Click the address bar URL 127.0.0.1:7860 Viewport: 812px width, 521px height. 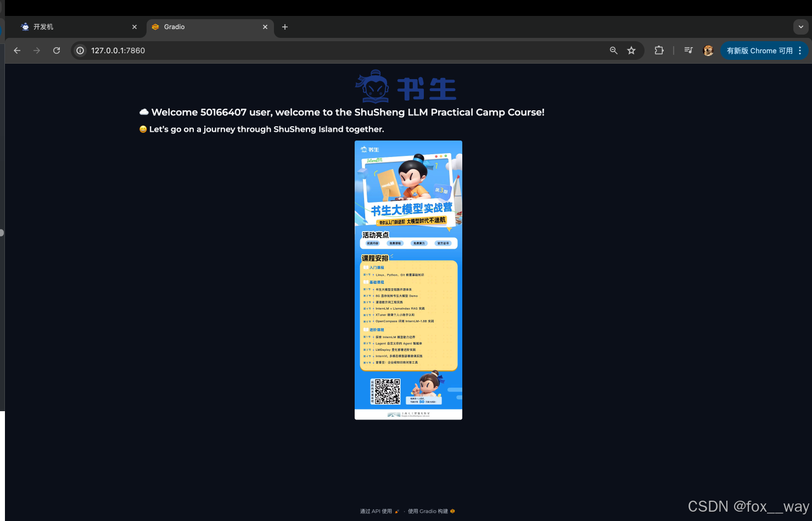(x=118, y=51)
